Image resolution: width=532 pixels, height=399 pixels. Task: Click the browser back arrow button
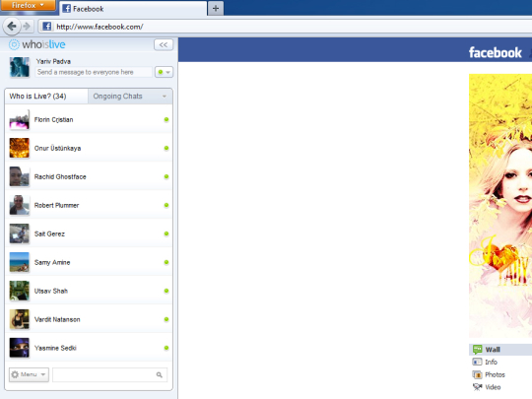(x=12, y=27)
